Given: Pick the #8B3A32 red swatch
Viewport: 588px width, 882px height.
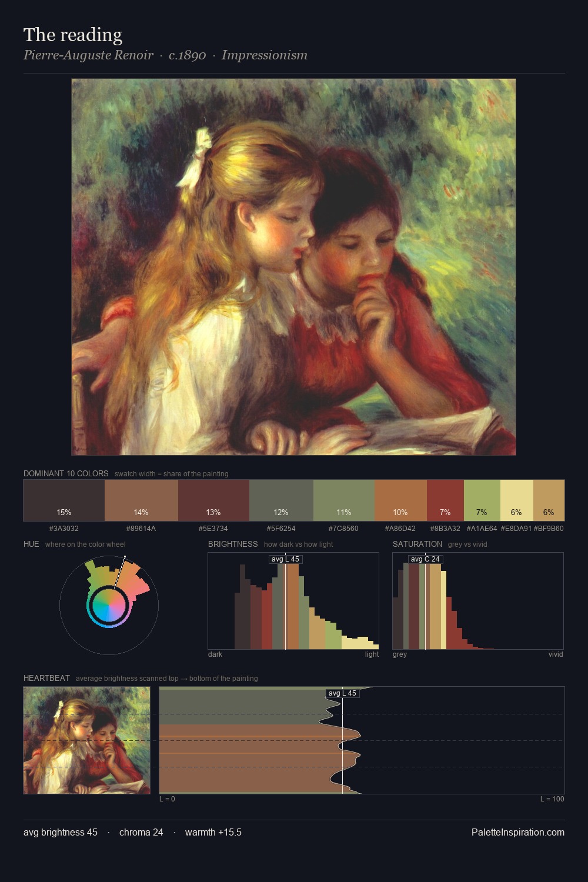Looking at the screenshot, I should 445,500.
